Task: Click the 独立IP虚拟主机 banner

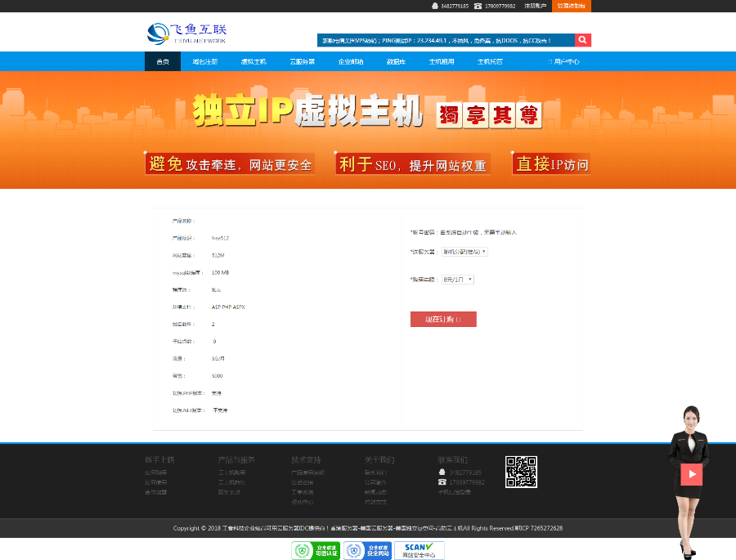Action: (368, 129)
